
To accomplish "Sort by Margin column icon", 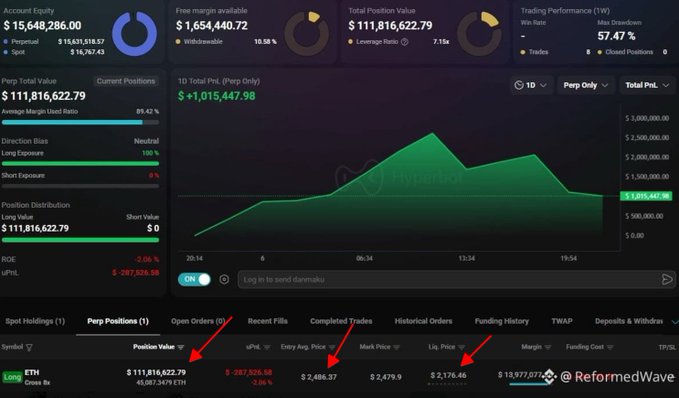I will [x=548, y=347].
